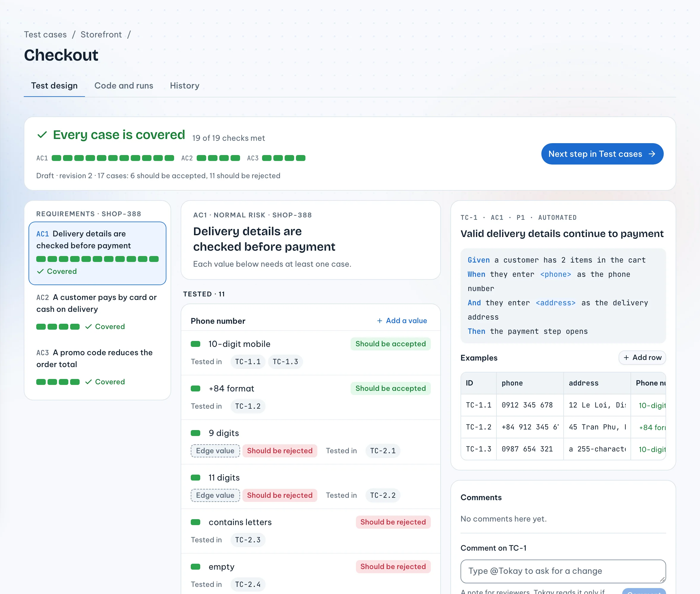This screenshot has height=594, width=700.
Task: Click green status pill beside 10-digit mobile
Action: click(196, 344)
